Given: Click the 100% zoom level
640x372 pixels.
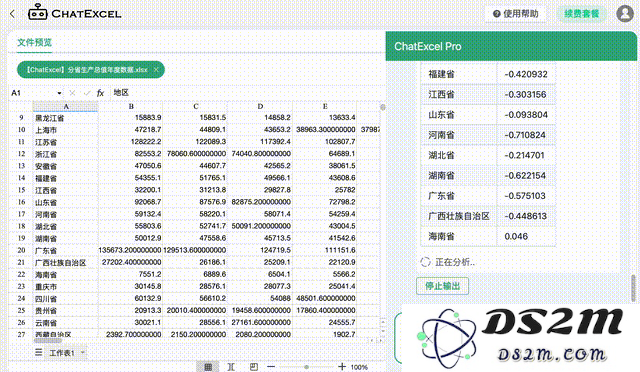Looking at the screenshot, I should [359, 367].
